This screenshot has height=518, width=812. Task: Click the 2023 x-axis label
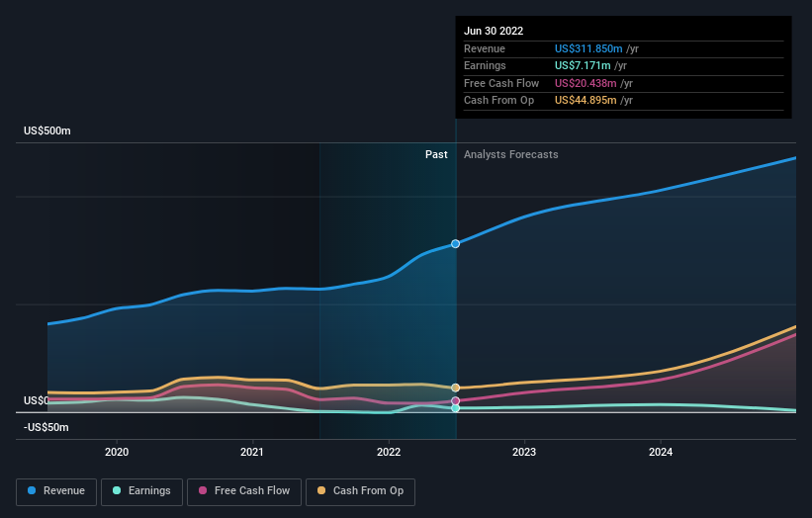click(x=524, y=452)
